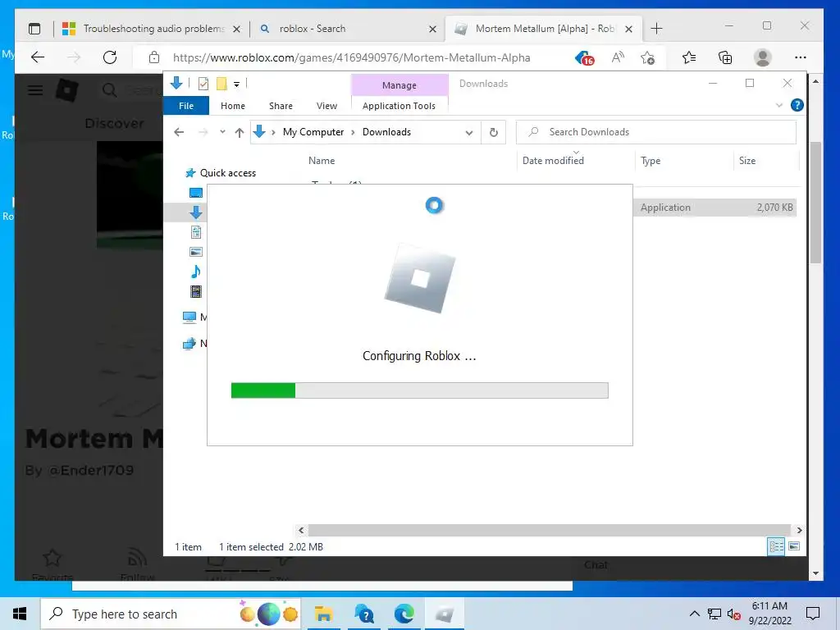This screenshot has width=840, height=630.
Task: Sort by Date modified column
Action: (x=553, y=160)
